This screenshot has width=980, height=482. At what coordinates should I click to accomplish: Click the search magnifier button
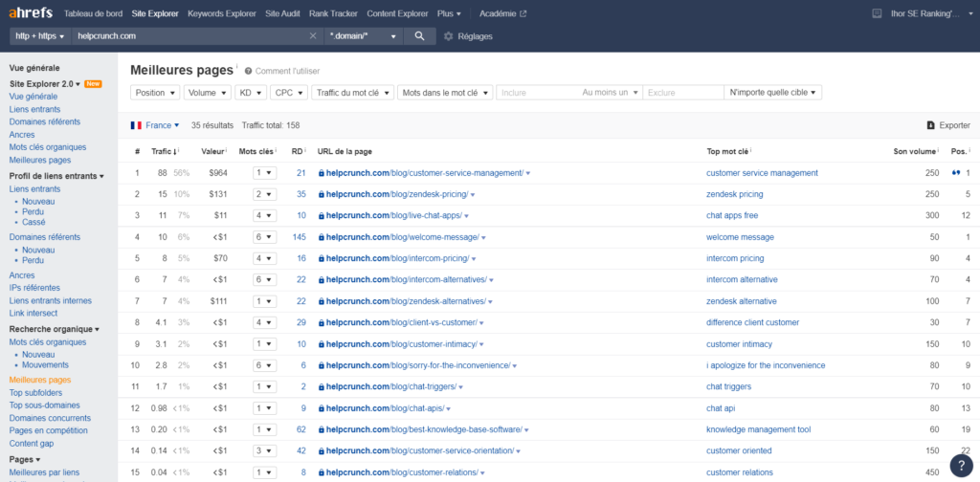420,36
